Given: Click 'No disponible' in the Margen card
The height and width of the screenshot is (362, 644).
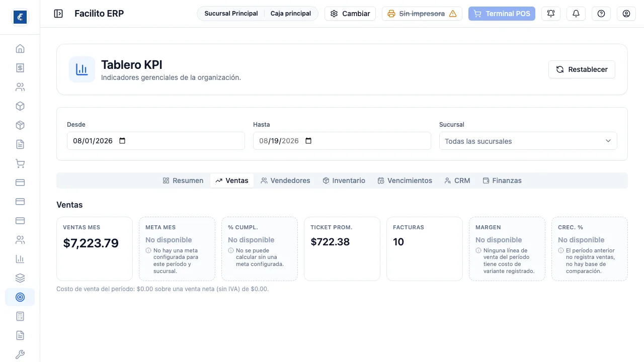Looking at the screenshot, I should click(499, 240).
